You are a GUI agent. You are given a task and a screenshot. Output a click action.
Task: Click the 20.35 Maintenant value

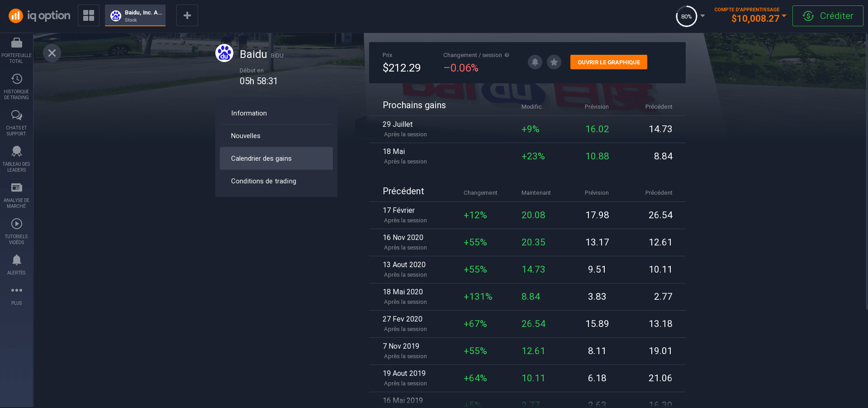(x=533, y=242)
